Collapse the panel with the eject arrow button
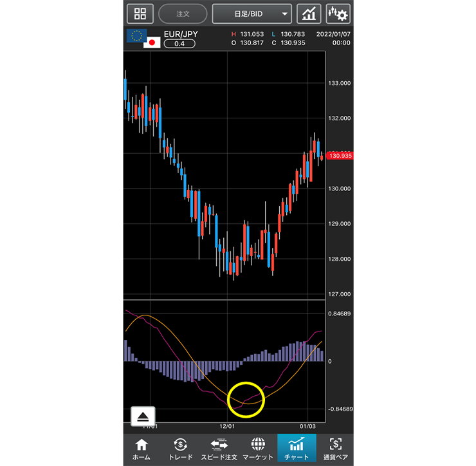 click(x=143, y=416)
